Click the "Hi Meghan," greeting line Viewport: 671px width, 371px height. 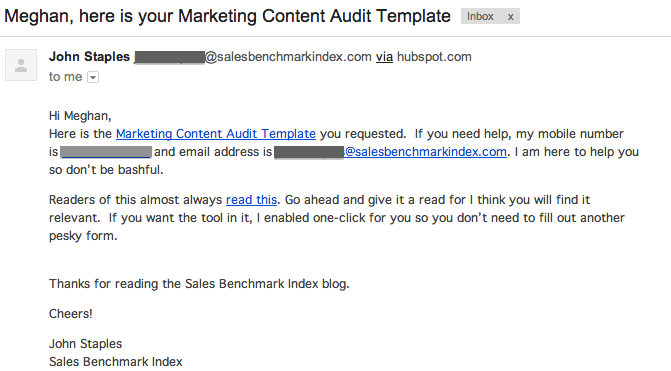pyautogui.click(x=80, y=116)
